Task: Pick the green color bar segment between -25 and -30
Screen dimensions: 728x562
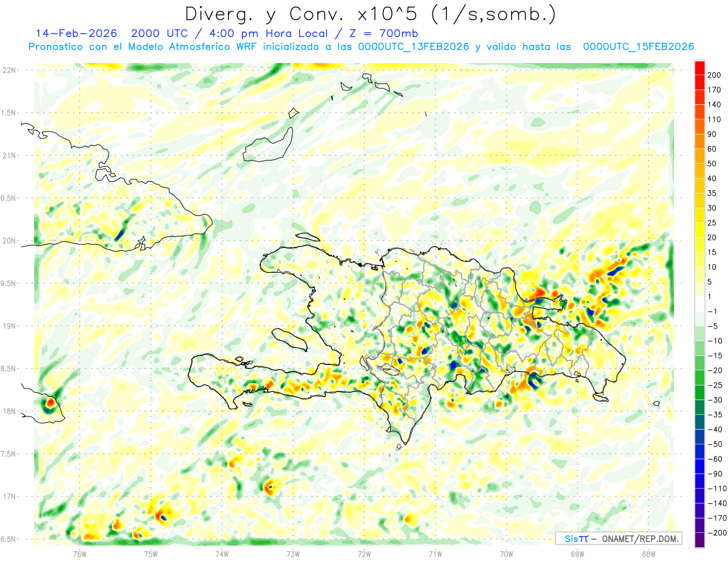Action: point(699,393)
